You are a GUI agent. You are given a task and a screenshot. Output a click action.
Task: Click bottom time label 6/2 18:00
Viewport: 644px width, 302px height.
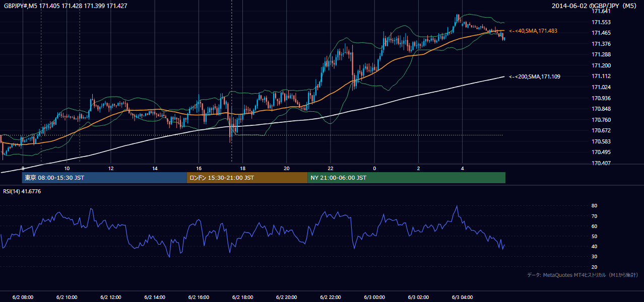click(242, 297)
